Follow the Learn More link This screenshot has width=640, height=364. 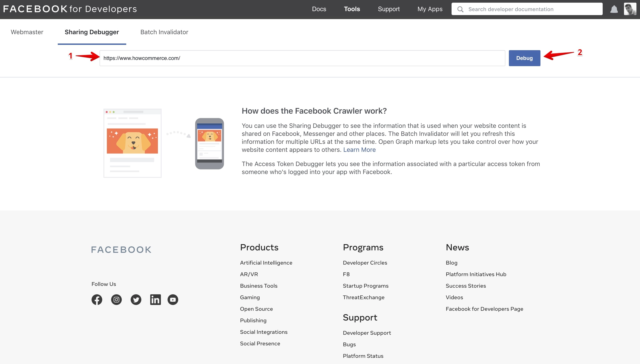pyautogui.click(x=359, y=150)
